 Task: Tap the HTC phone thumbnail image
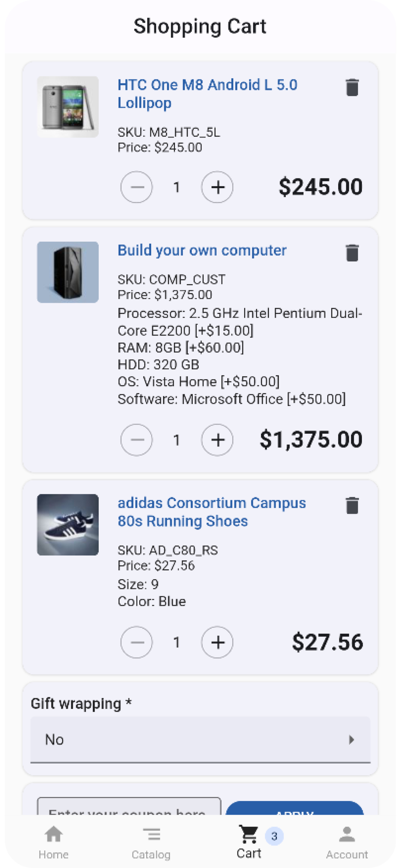pyautogui.click(x=68, y=107)
